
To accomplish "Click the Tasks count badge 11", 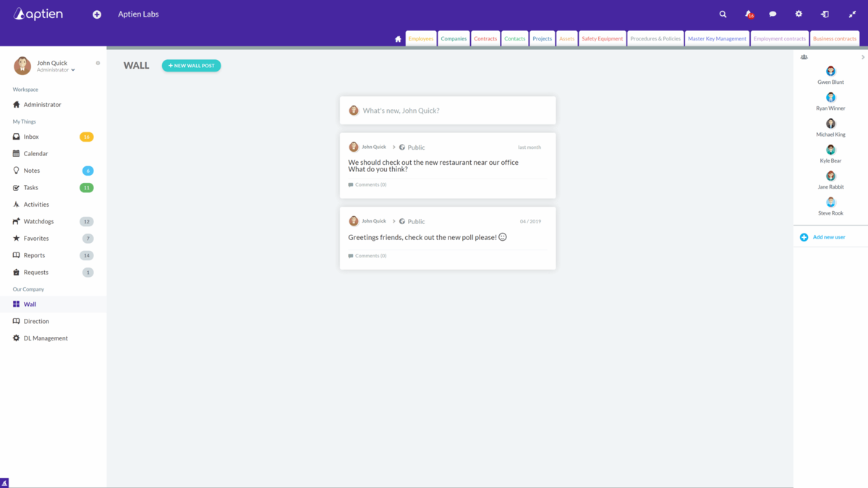I will (x=87, y=187).
